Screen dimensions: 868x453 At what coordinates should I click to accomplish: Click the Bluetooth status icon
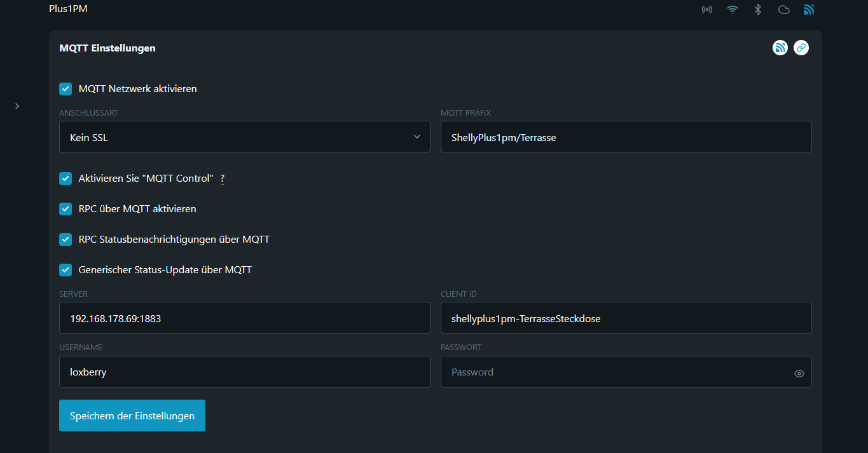pyautogui.click(x=757, y=10)
